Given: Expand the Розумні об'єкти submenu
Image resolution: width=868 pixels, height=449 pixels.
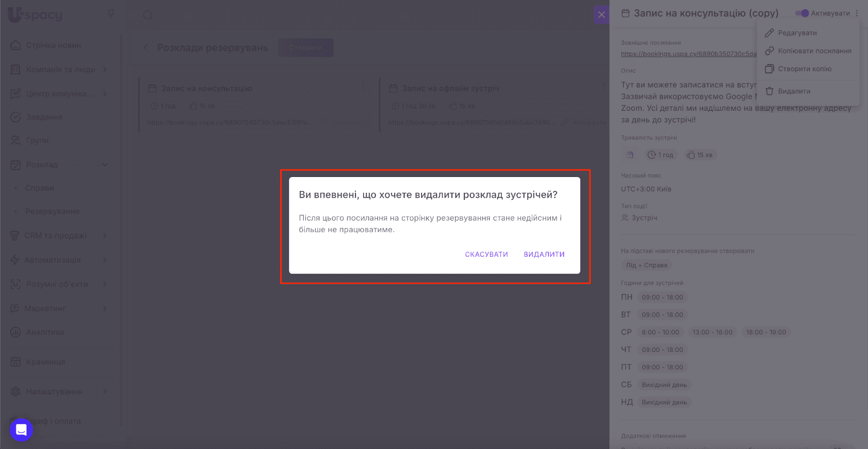Looking at the screenshot, I should tap(105, 284).
